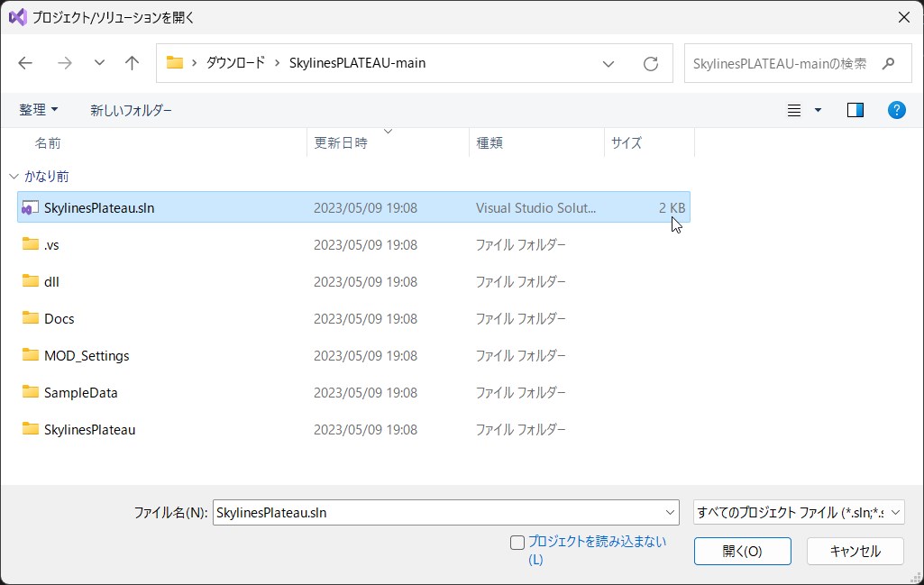Click the Refresh folder icon
This screenshot has width=924, height=585.
tap(650, 64)
